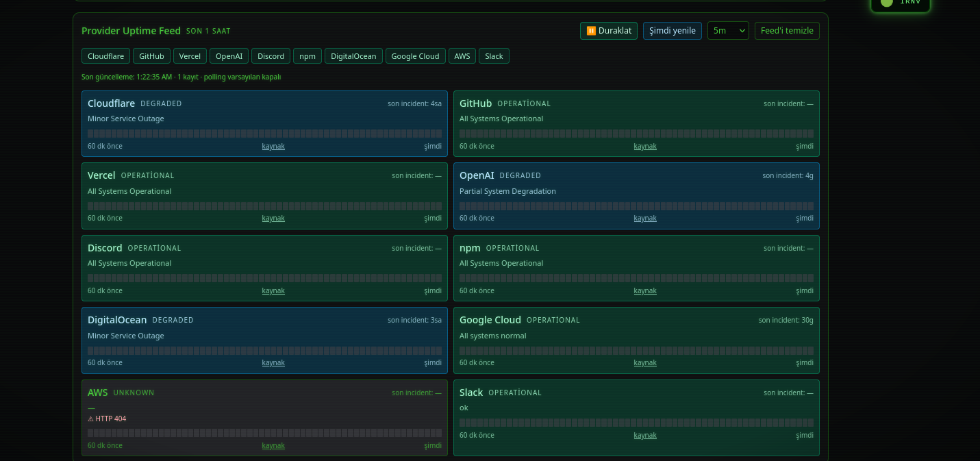980x461 pixels.
Task: Toggle the npm provider filter chip
Action: coord(307,56)
